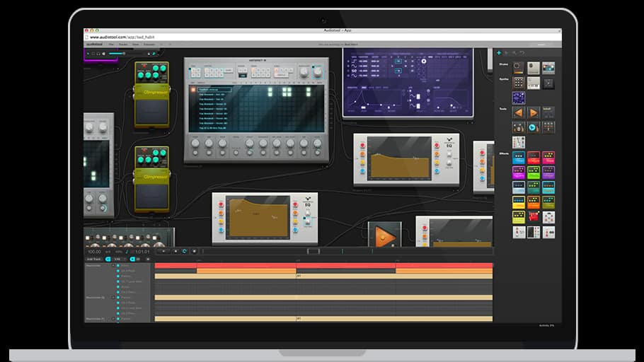Choose the purple synth device in Synths
Viewport: 644px width, 362px height.
(519, 98)
